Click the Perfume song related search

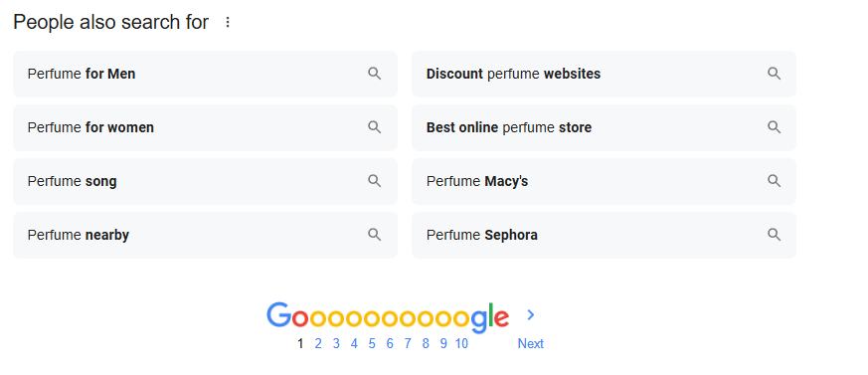[x=206, y=181]
